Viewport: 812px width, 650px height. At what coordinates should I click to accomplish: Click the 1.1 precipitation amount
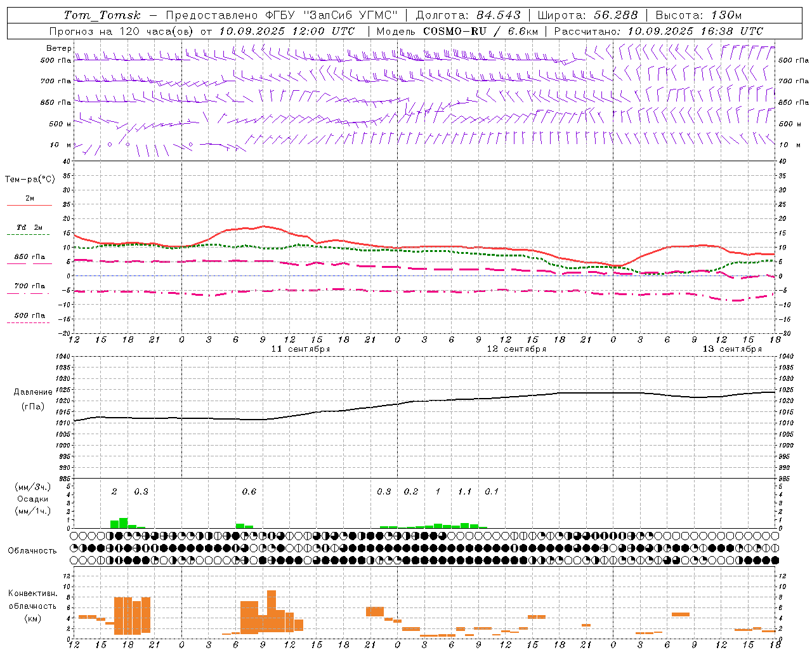coord(464,492)
